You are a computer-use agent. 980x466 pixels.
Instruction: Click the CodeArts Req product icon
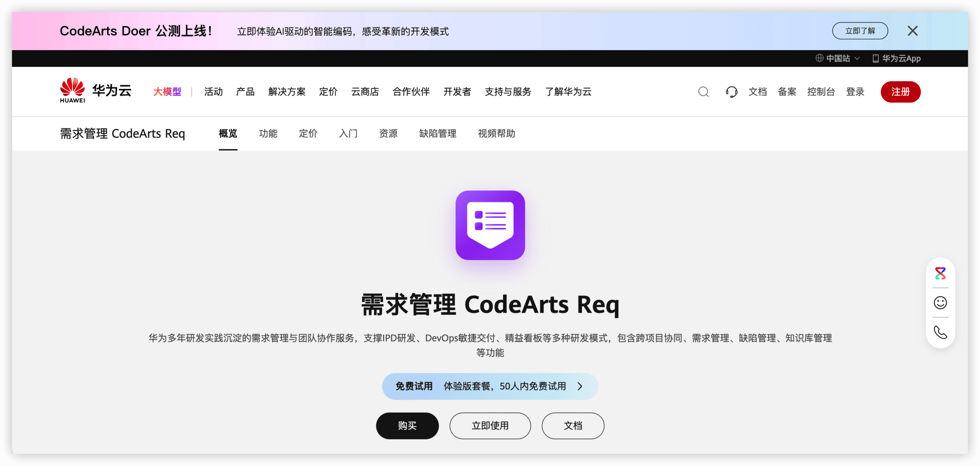click(490, 226)
